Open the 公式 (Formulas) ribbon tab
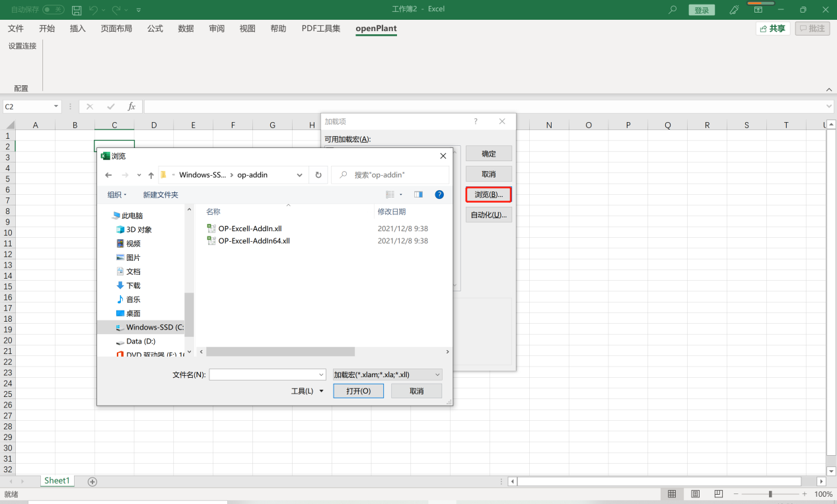 (155, 28)
